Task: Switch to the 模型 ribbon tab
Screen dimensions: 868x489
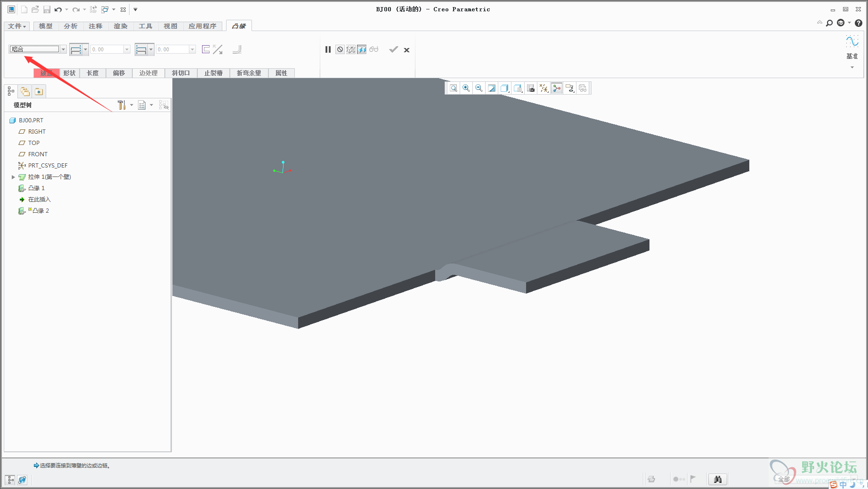Action: pyautogui.click(x=46, y=26)
